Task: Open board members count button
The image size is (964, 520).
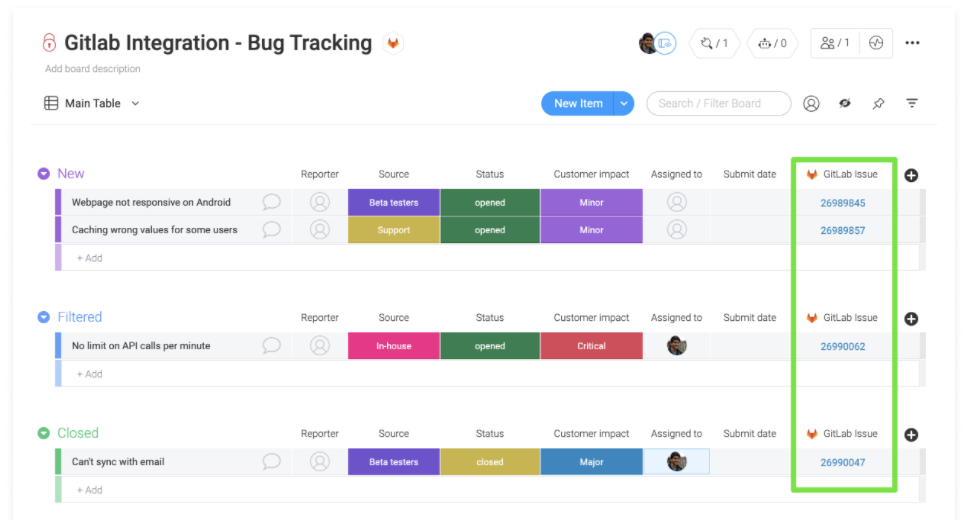Action: (x=835, y=43)
